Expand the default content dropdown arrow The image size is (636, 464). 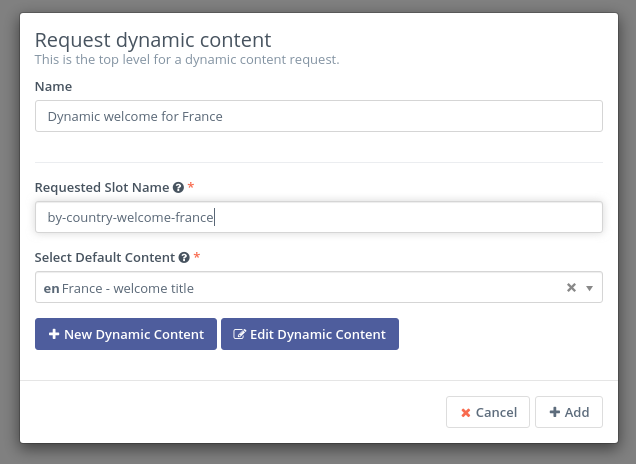pyautogui.click(x=589, y=288)
